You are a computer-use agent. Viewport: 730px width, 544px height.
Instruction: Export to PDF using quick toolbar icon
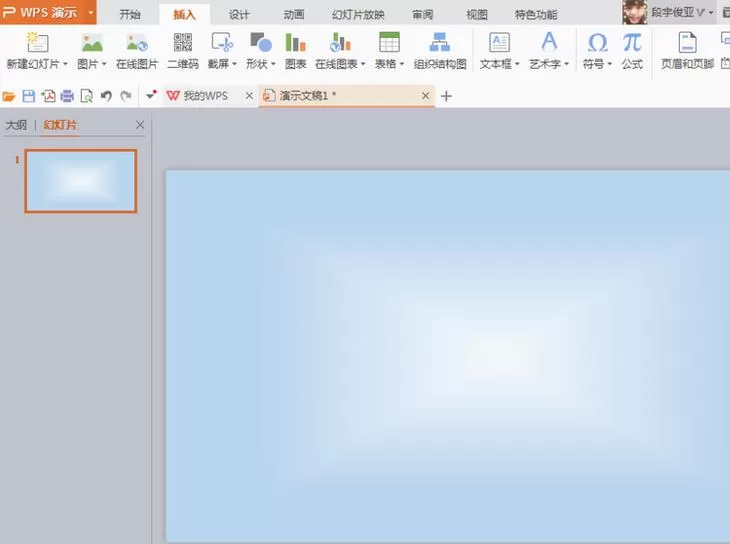[48, 96]
